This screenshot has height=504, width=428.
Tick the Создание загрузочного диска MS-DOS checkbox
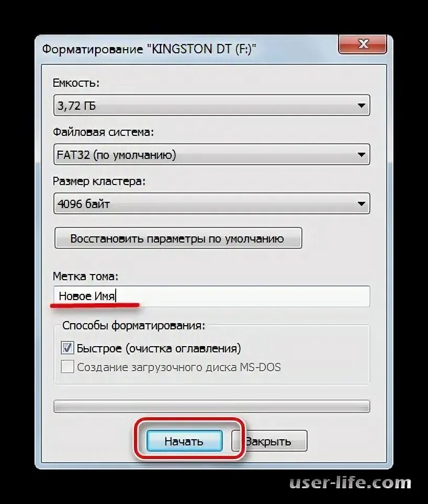67,366
